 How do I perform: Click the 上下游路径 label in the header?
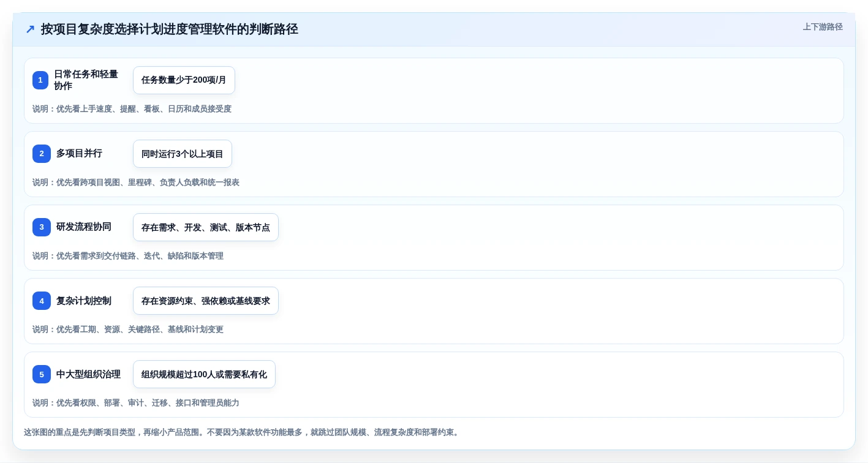click(823, 27)
